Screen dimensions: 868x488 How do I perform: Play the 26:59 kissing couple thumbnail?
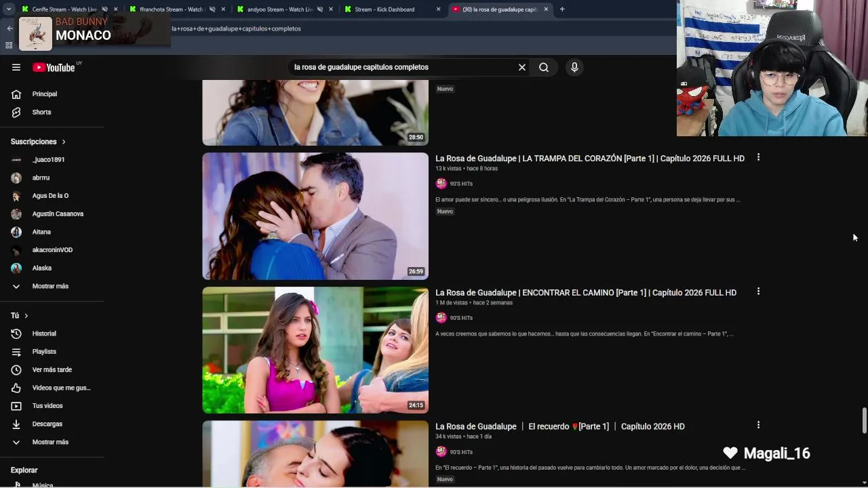point(315,216)
